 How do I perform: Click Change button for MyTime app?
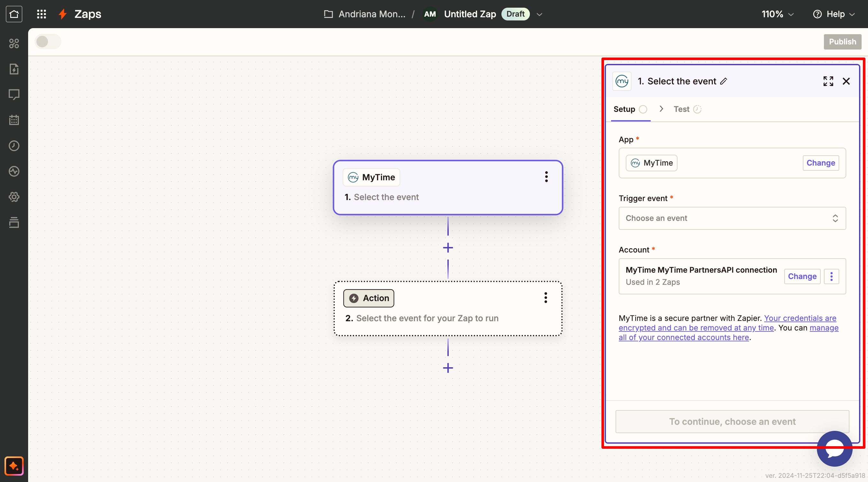pyautogui.click(x=820, y=163)
